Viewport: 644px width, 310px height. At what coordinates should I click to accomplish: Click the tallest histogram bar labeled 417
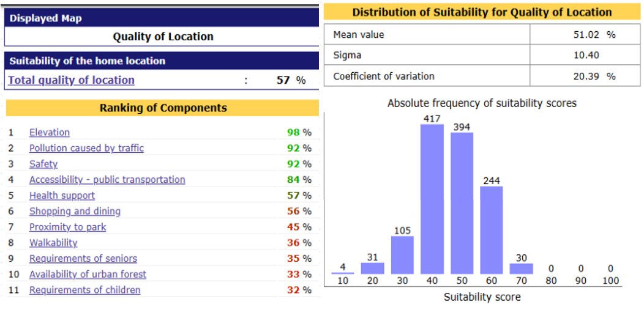point(432,199)
